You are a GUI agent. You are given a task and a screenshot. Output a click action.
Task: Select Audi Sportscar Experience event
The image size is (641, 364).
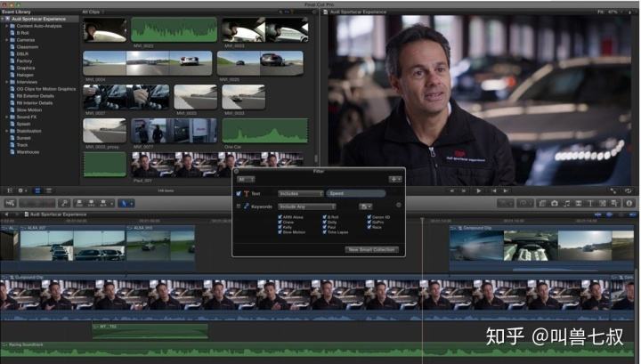tap(38, 19)
